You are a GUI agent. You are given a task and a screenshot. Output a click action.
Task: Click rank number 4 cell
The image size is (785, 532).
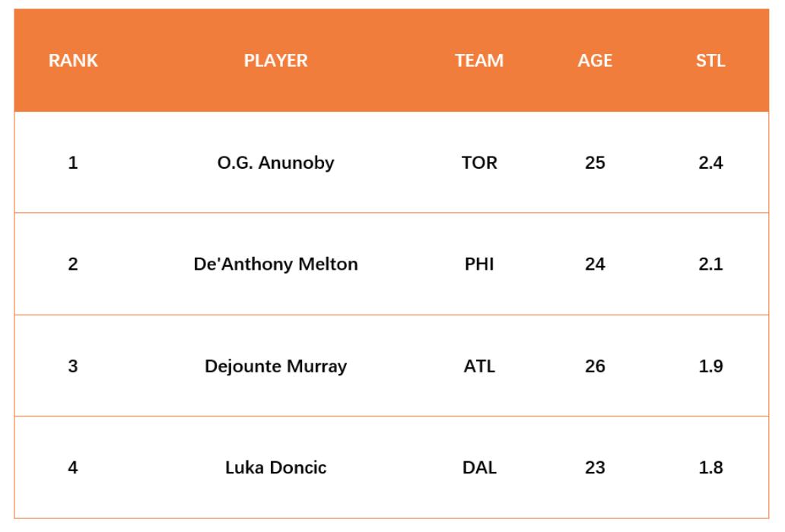tap(73, 467)
